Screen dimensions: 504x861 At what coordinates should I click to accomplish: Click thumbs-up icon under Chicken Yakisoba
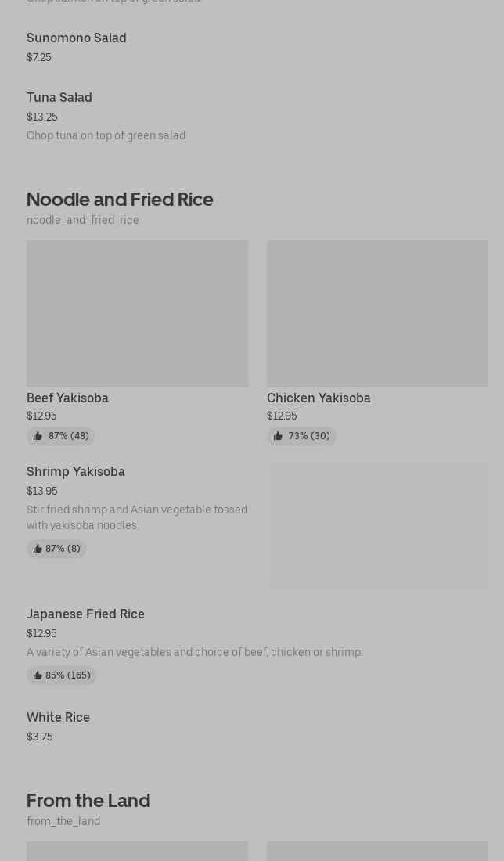coord(278,436)
